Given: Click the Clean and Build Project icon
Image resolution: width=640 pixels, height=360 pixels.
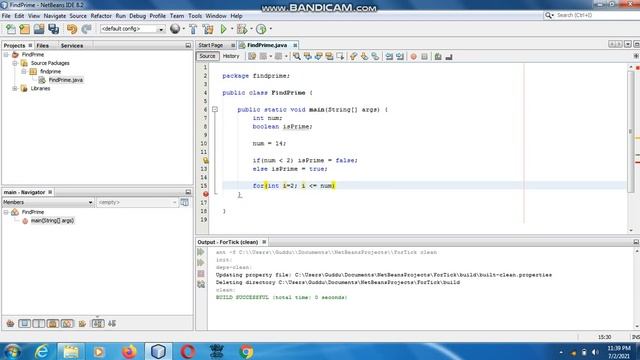Looking at the screenshot, I should tap(208, 29).
